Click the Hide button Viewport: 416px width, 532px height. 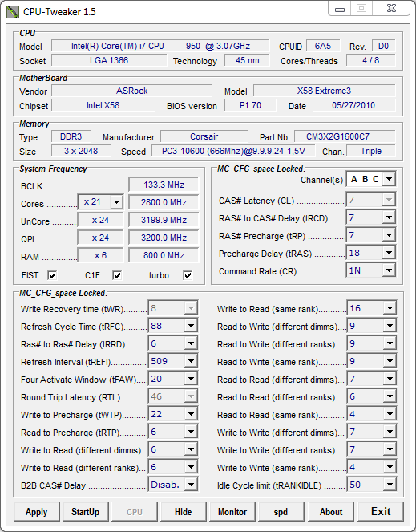(183, 511)
